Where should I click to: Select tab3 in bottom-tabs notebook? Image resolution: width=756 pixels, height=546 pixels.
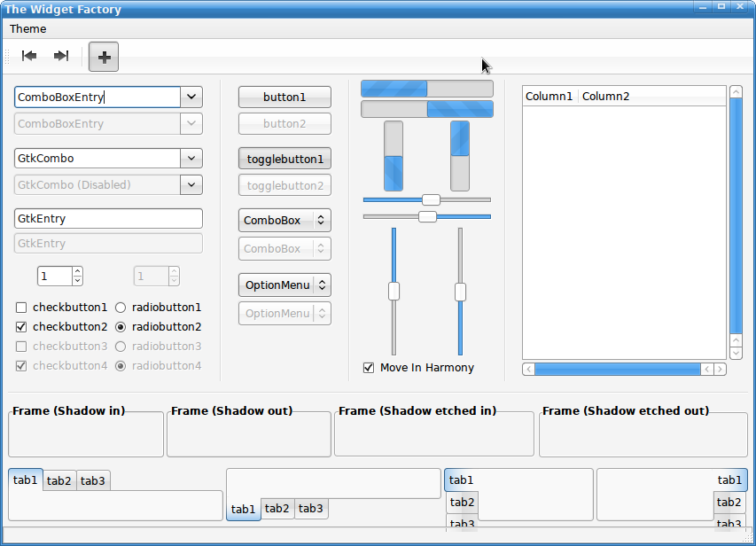(x=311, y=509)
